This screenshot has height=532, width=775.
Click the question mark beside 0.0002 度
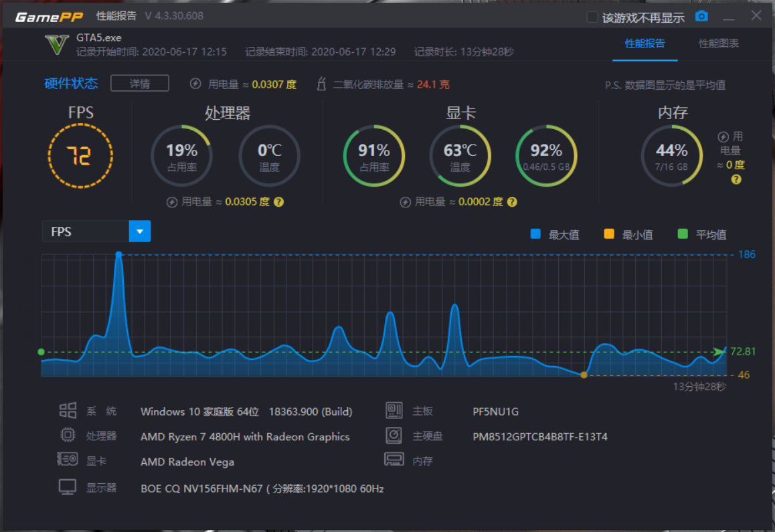tap(512, 201)
